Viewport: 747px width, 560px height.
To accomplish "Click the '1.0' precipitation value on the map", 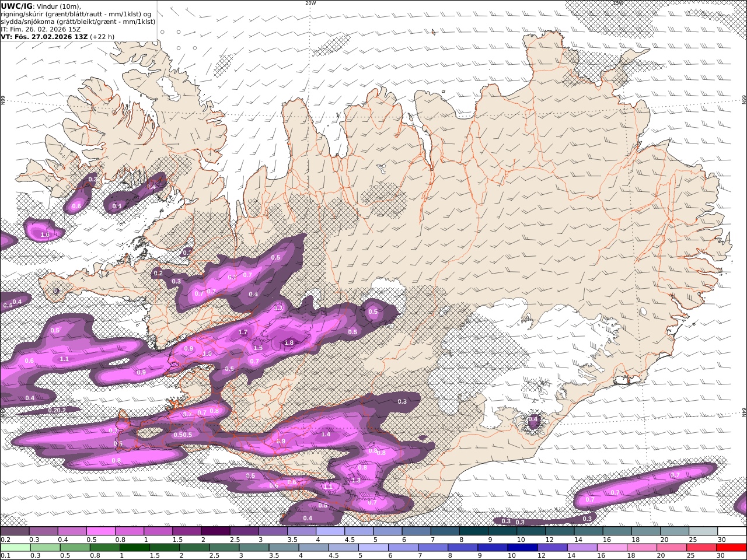I will [x=207, y=354].
